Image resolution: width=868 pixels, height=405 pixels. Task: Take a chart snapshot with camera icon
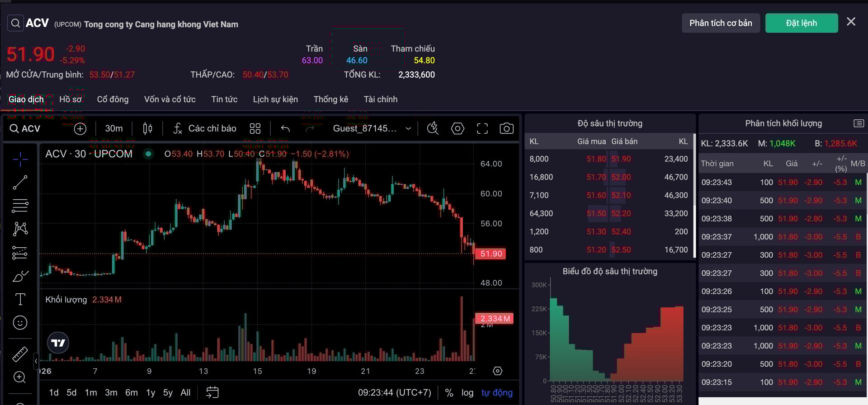506,129
